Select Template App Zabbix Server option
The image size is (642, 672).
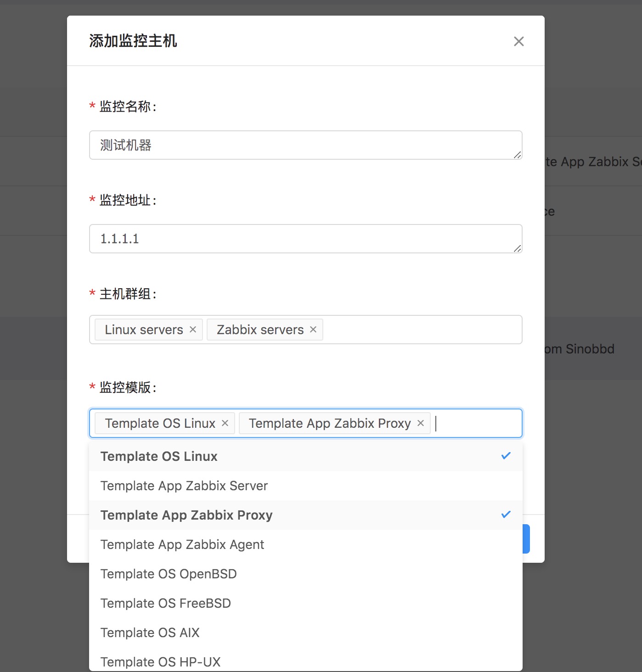click(306, 486)
